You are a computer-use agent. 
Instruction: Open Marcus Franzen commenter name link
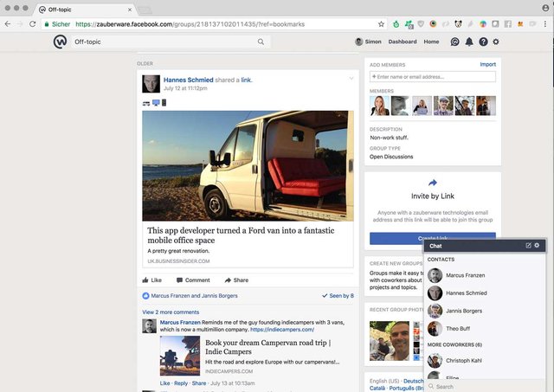click(x=180, y=323)
